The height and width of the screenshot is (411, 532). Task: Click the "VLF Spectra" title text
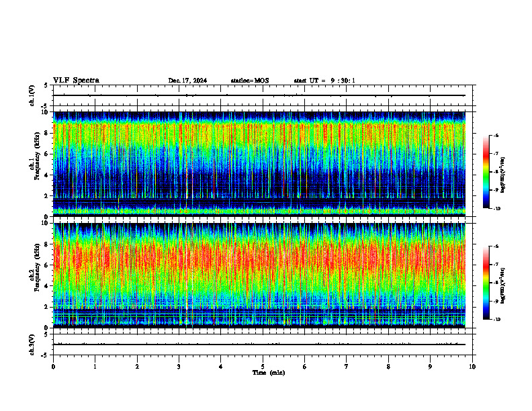point(76,81)
